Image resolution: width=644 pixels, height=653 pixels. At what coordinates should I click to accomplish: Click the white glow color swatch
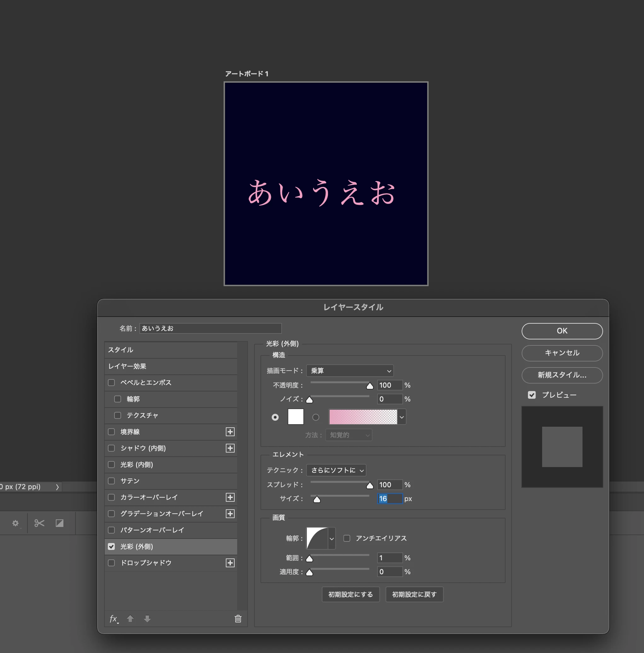pos(295,417)
